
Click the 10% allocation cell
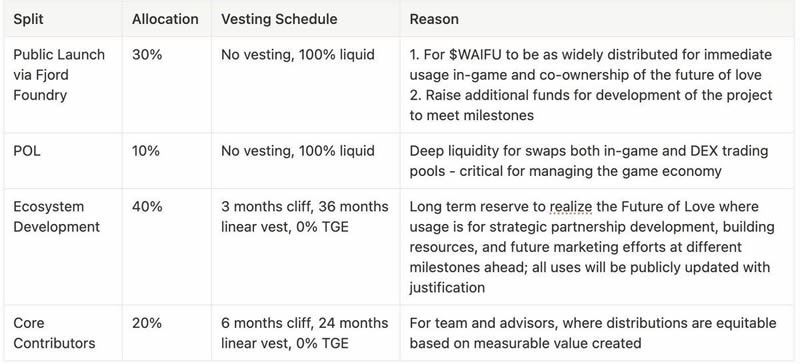click(166, 161)
